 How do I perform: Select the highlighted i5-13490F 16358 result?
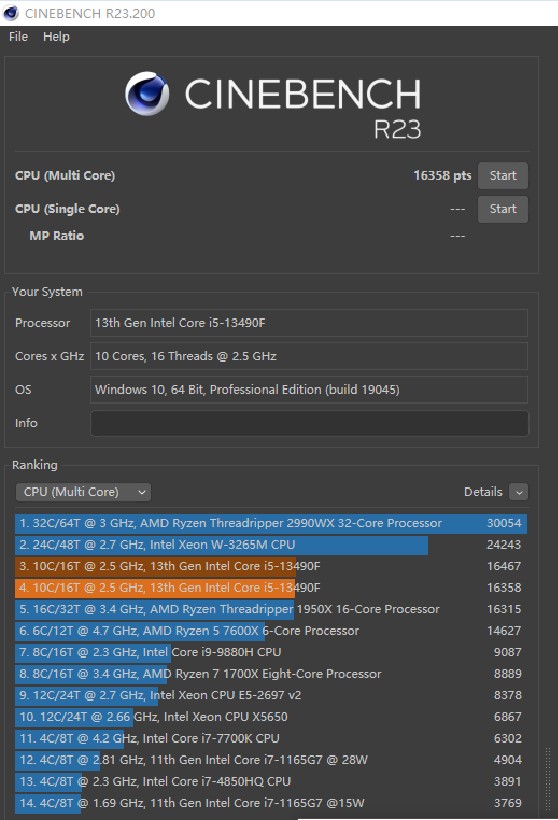click(271, 587)
